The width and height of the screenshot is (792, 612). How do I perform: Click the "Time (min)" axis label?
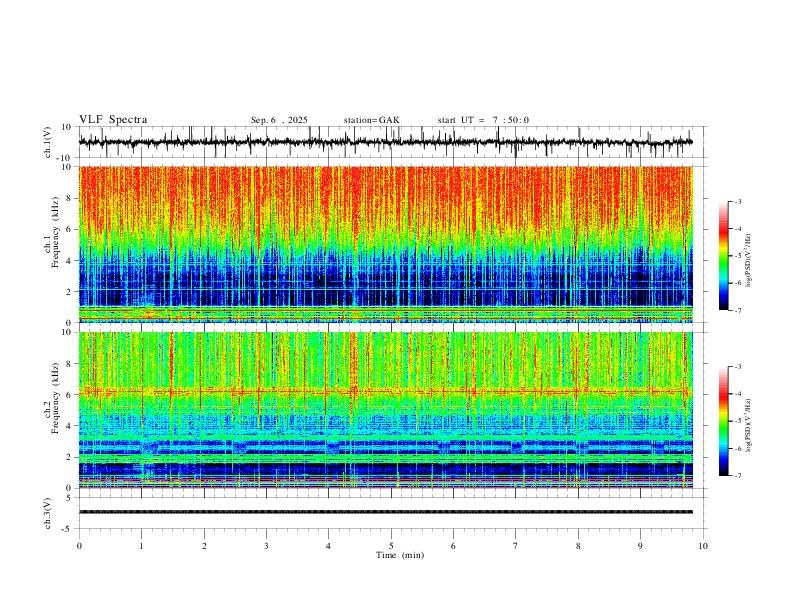click(400, 555)
